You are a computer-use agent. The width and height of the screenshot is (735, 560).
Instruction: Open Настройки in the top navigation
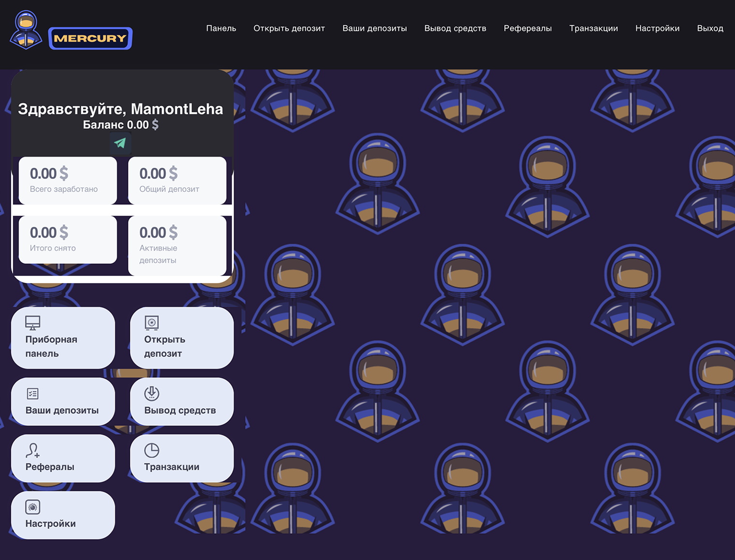(x=658, y=28)
